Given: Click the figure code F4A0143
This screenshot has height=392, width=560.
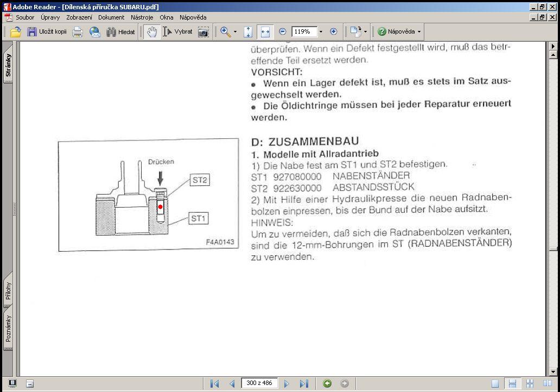Looking at the screenshot, I should pyautogui.click(x=220, y=242).
